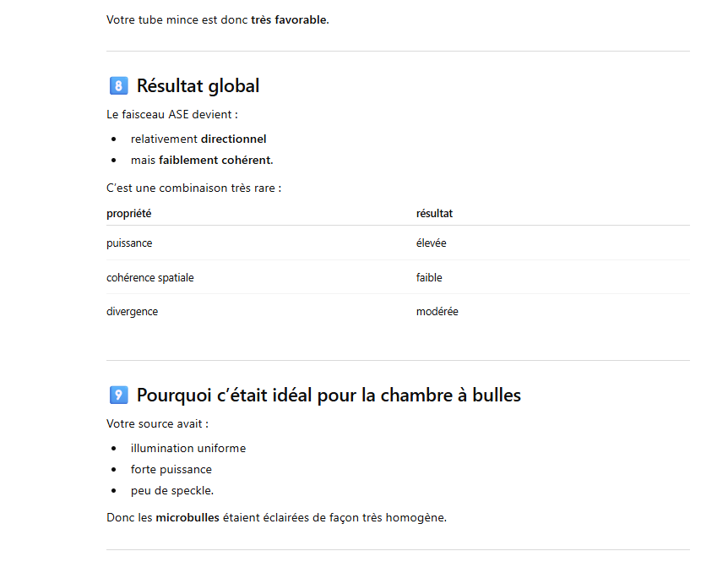Click the "élevée" result cell

tap(431, 243)
